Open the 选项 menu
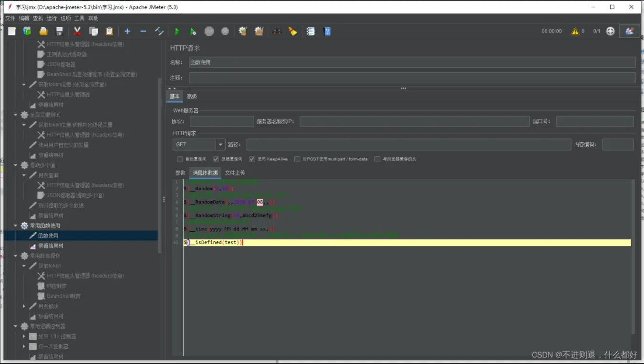This screenshot has height=364, width=644. tap(65, 18)
